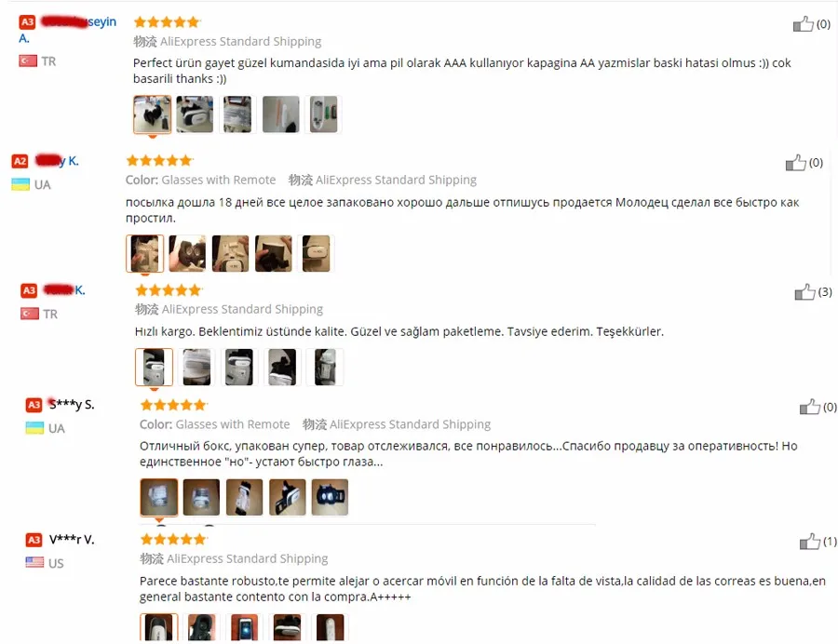Click V***r V. reviewer name
Image resolution: width=838 pixels, height=644 pixels.
pyautogui.click(x=72, y=540)
